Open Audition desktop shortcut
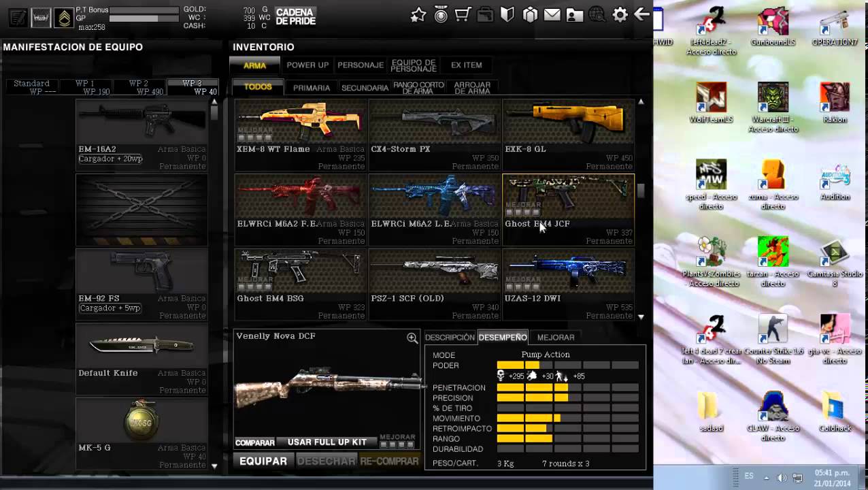The image size is (868, 490). tap(835, 181)
